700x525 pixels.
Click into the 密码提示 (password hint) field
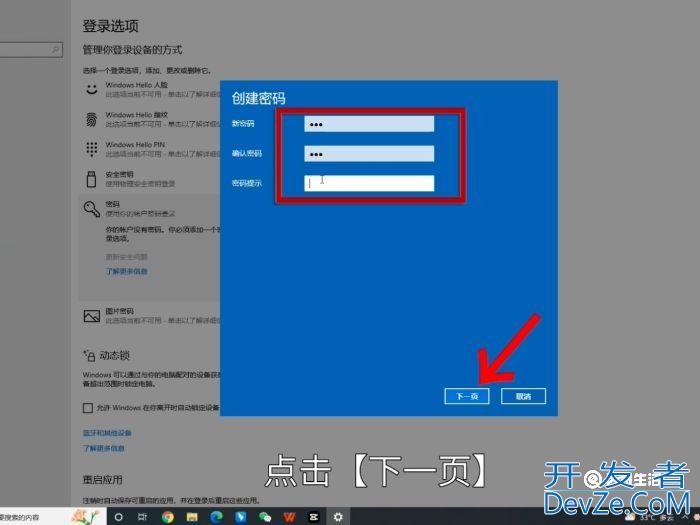[x=369, y=183]
